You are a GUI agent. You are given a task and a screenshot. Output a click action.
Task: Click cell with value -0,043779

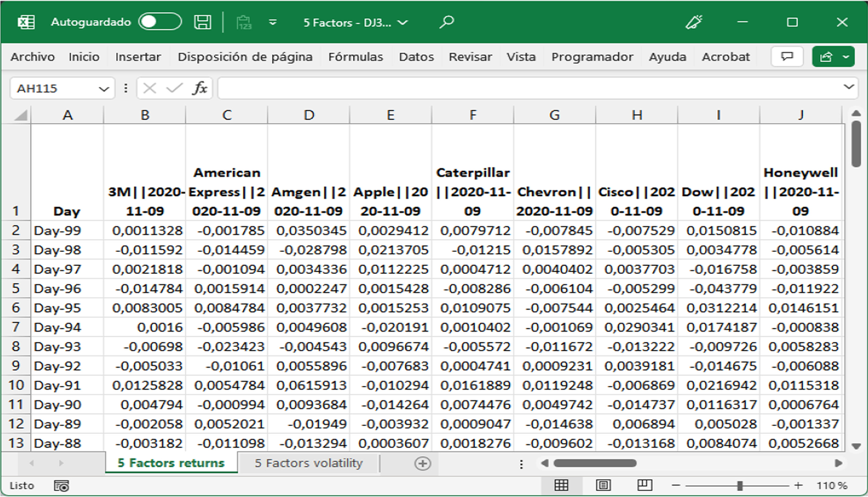pyautogui.click(x=718, y=289)
